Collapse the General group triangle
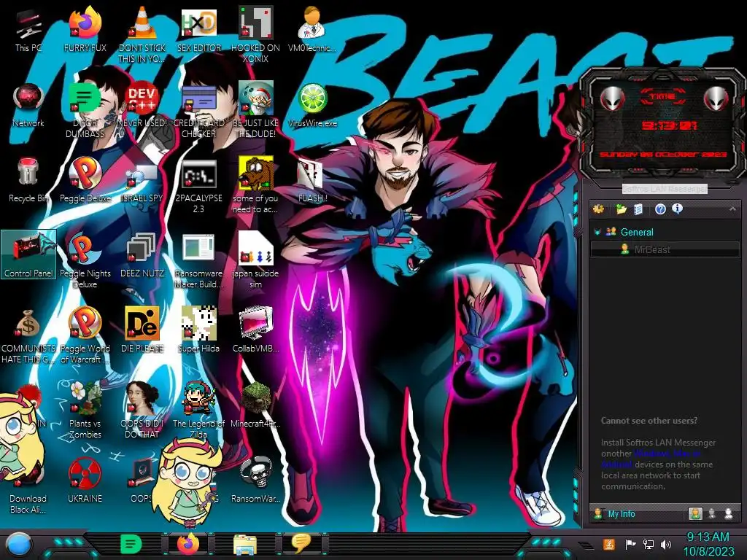The width and height of the screenshot is (747, 560). (597, 232)
